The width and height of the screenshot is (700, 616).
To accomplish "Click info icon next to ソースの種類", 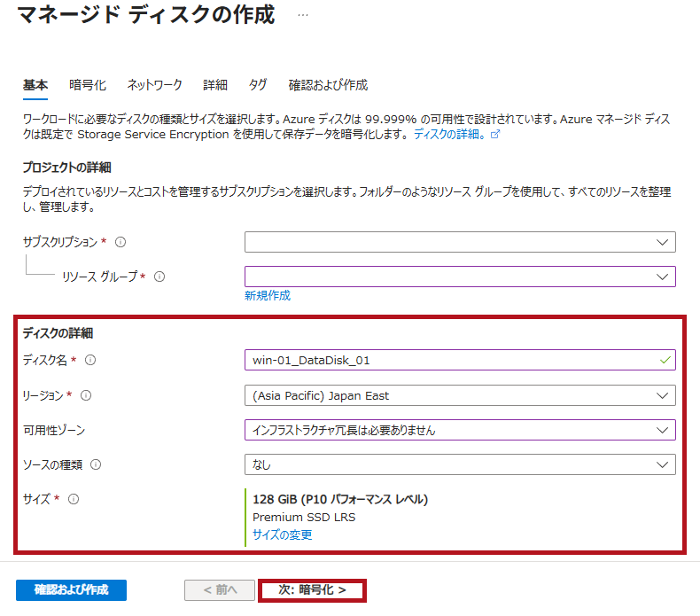I will (x=96, y=464).
